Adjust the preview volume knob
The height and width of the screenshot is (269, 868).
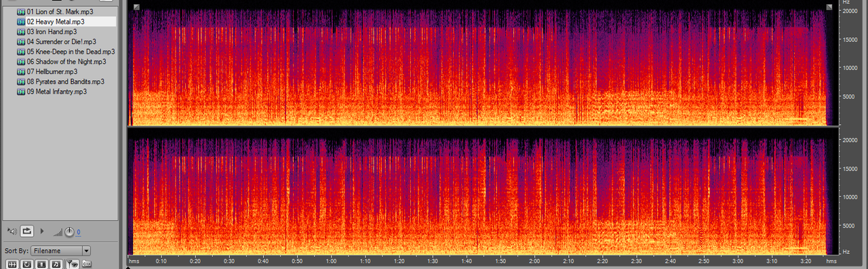tap(69, 232)
